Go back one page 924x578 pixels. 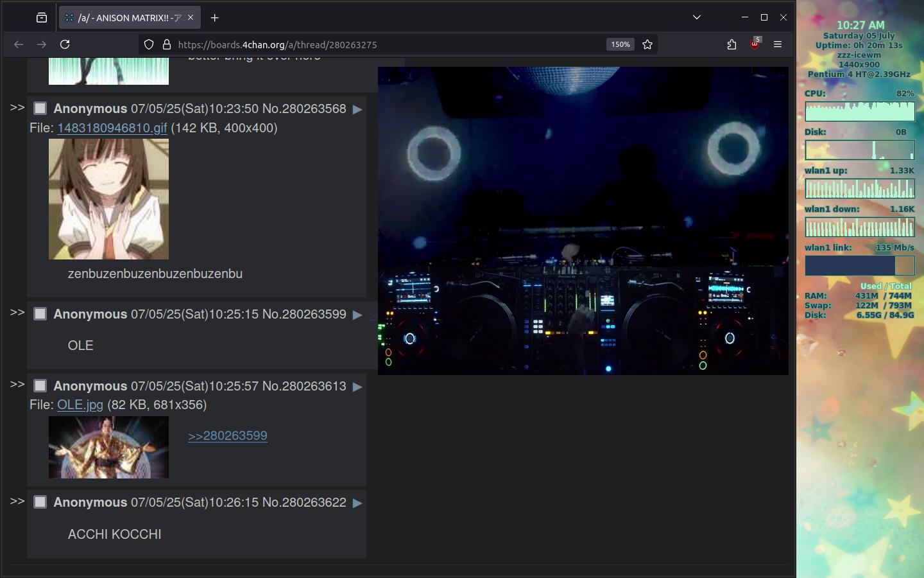pyautogui.click(x=19, y=44)
